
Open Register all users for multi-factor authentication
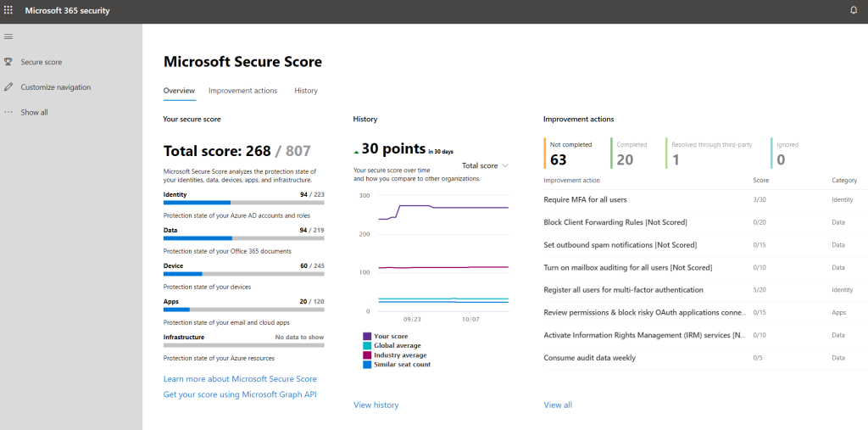tap(624, 290)
